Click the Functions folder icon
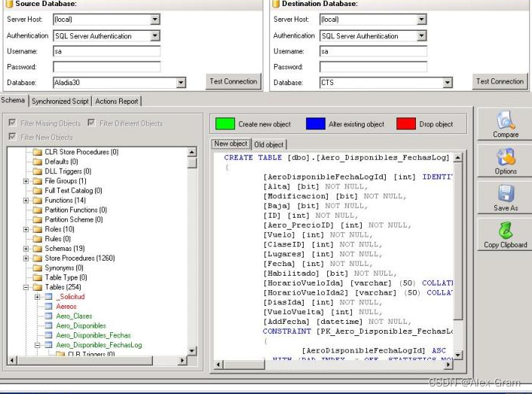The image size is (532, 394). [x=37, y=200]
